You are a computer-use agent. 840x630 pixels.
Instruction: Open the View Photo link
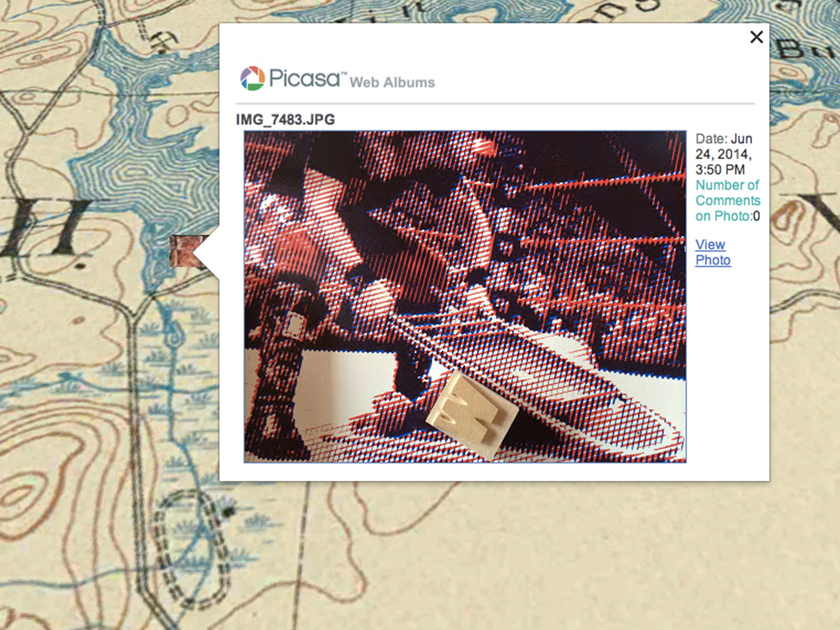tap(713, 252)
